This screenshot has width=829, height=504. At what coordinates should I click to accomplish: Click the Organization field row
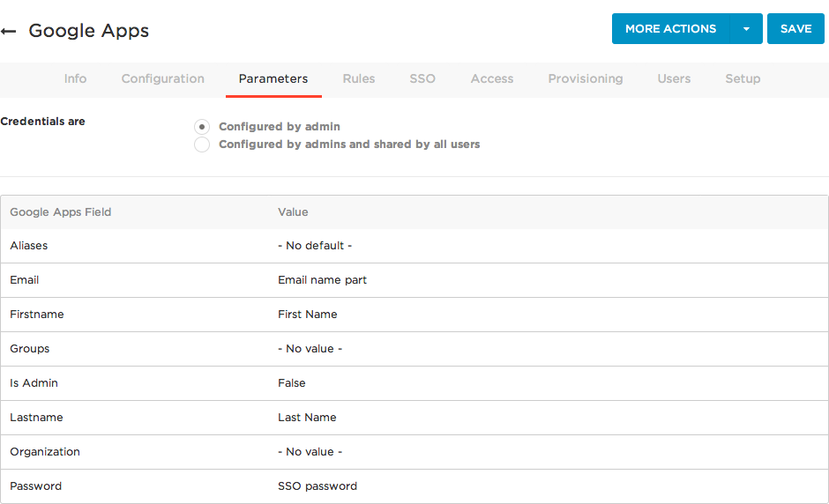tap(414, 452)
